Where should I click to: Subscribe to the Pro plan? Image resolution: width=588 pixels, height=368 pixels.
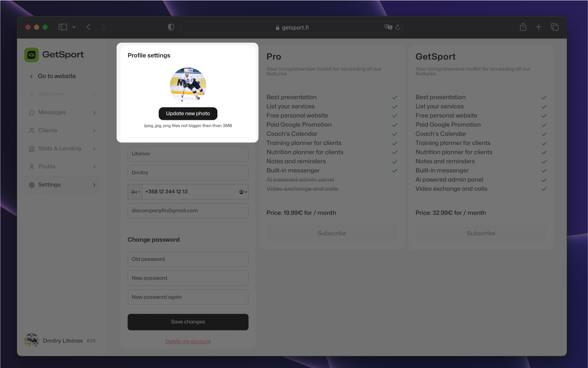coord(332,233)
